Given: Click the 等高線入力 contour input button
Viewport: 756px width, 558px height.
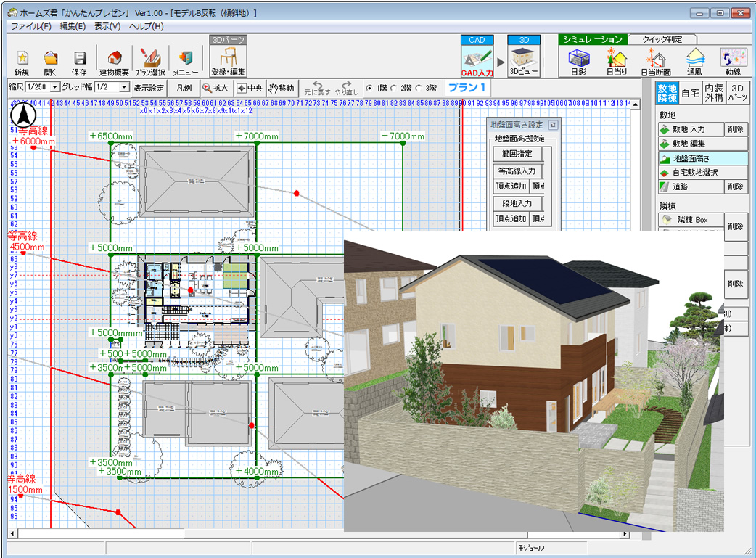Looking at the screenshot, I should pos(517,171).
